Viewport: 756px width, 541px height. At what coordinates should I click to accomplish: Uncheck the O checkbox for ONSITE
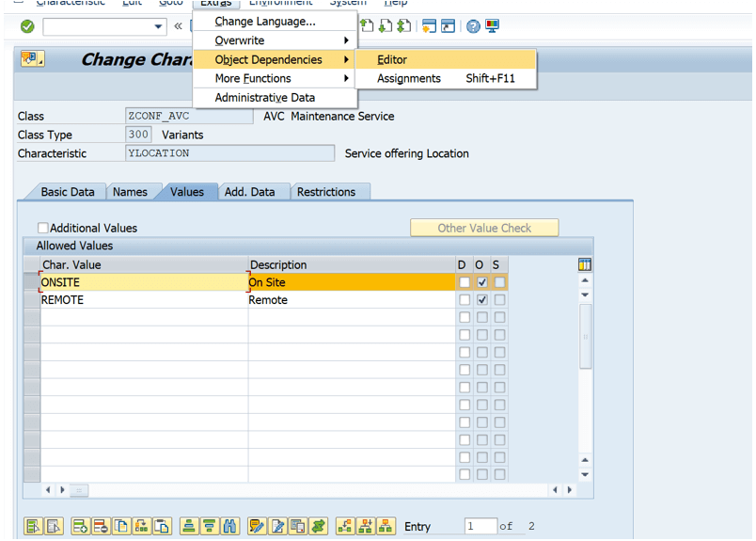(481, 282)
